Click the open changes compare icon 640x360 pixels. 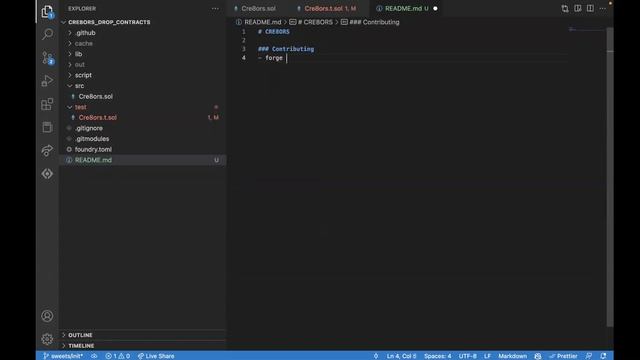(565, 9)
